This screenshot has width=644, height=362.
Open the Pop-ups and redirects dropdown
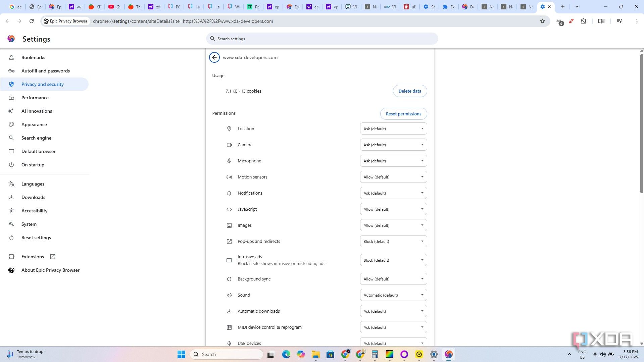point(393,241)
